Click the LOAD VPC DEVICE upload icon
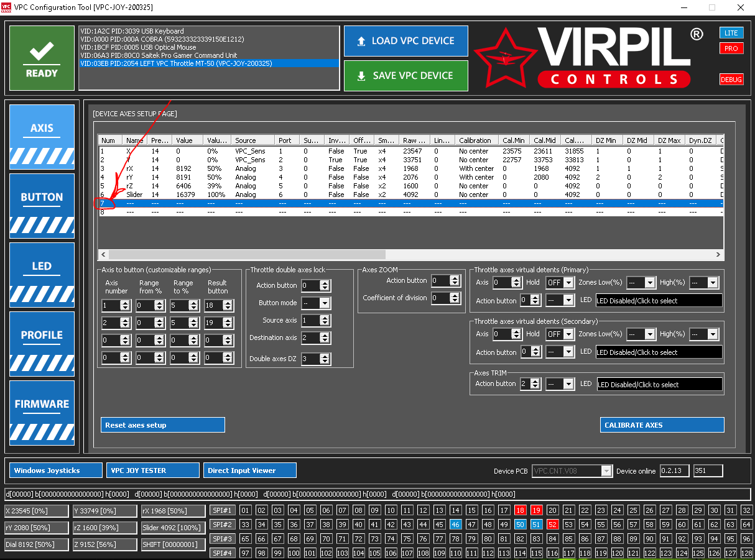Image resolution: width=755 pixels, height=560 pixels. pos(361,41)
